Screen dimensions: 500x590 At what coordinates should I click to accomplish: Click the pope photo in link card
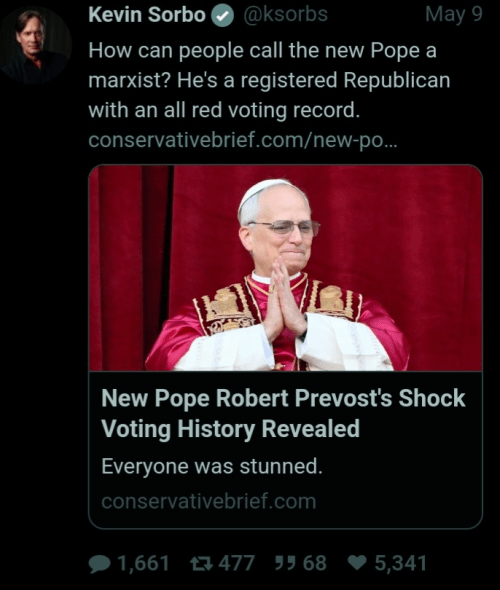(x=286, y=268)
